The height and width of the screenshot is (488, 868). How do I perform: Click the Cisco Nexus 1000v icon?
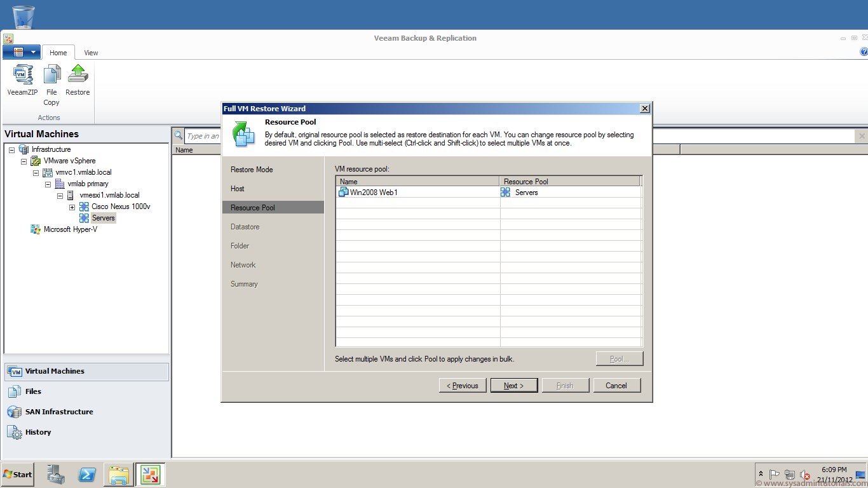pyautogui.click(x=84, y=207)
